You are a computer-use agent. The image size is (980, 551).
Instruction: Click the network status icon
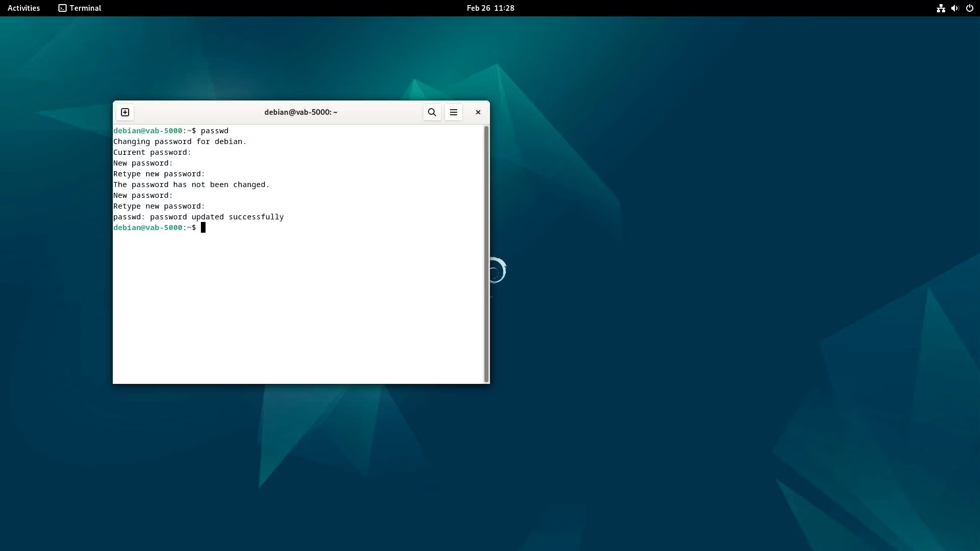click(x=941, y=8)
